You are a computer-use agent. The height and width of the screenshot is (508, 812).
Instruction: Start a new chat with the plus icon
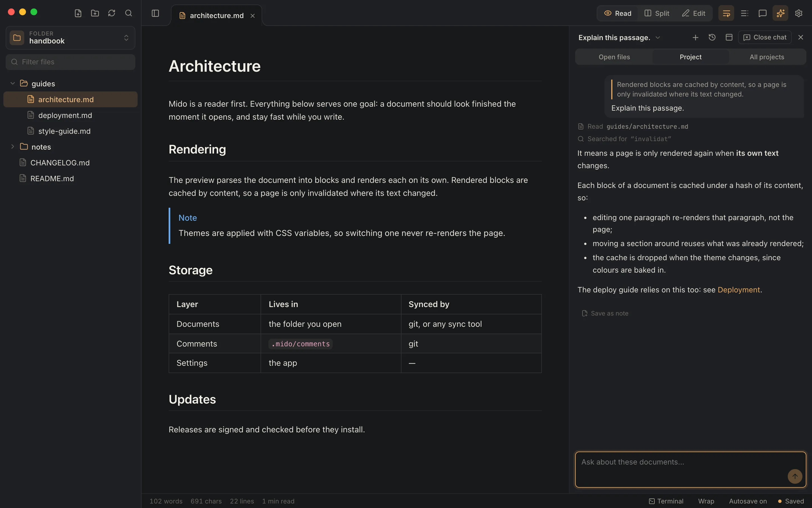click(x=695, y=37)
